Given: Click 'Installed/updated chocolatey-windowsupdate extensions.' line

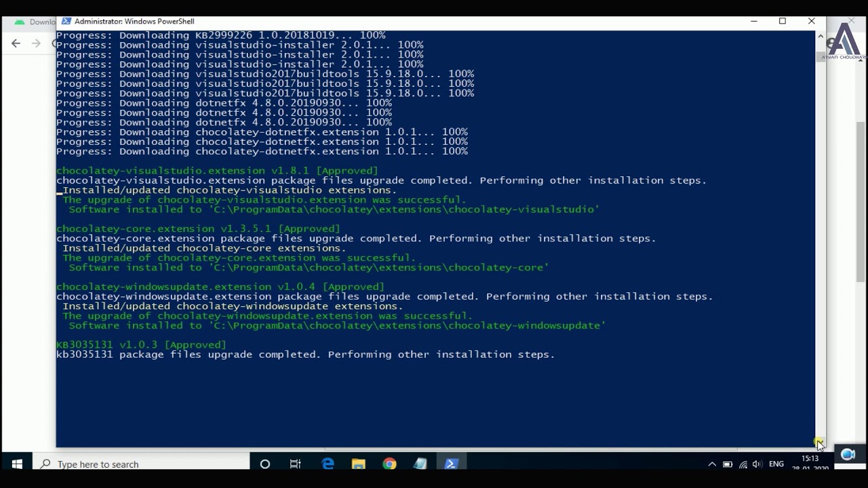Looking at the screenshot, I should pos(233,306).
